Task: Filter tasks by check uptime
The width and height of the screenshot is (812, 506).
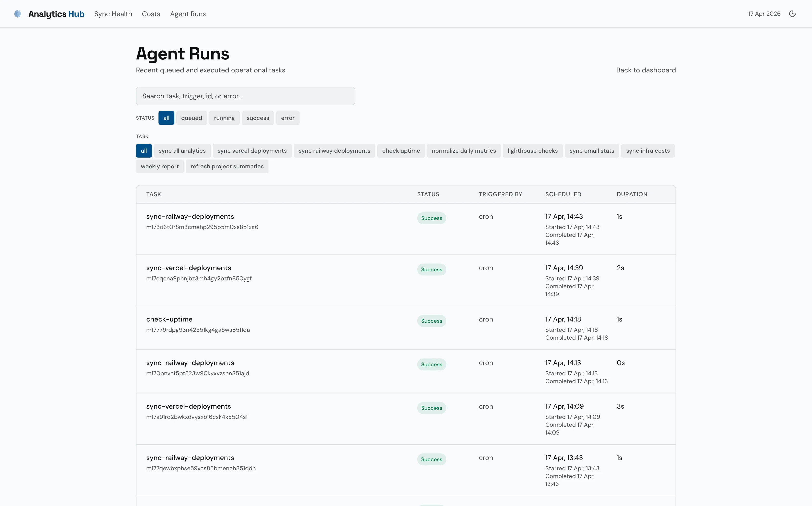Action: (x=401, y=150)
